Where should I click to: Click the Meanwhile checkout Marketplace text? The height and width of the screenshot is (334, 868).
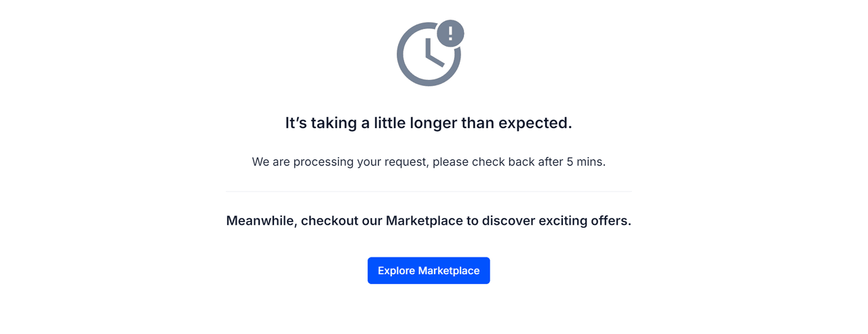coord(429,221)
